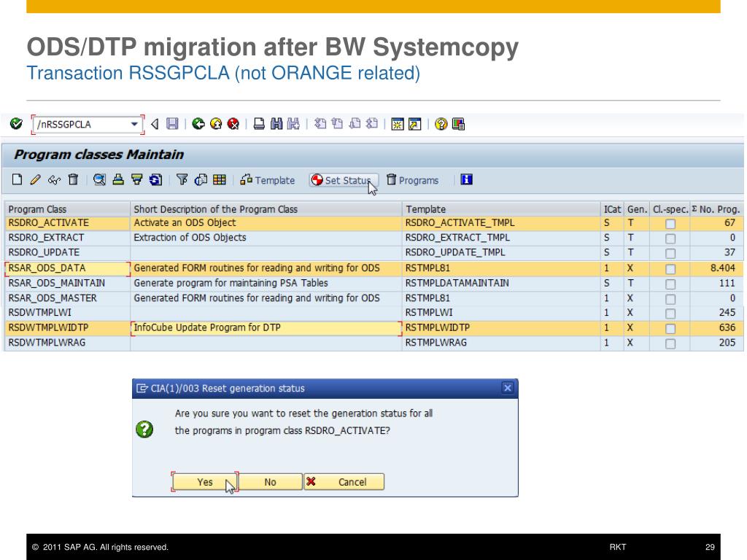Click the RSTMPLDATAMAINTAIN template cell
The image size is (747, 560).
click(x=500, y=283)
